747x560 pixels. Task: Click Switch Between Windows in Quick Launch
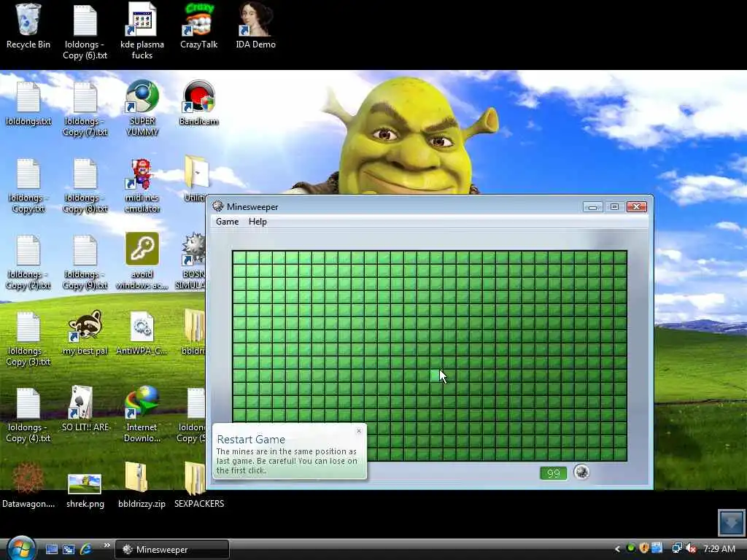(x=69, y=549)
